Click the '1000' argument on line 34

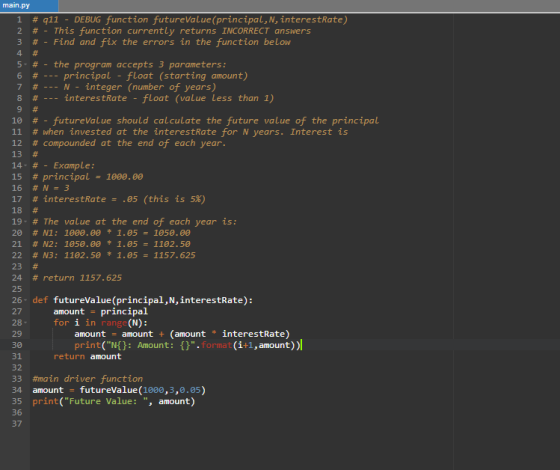pyautogui.click(x=153, y=390)
